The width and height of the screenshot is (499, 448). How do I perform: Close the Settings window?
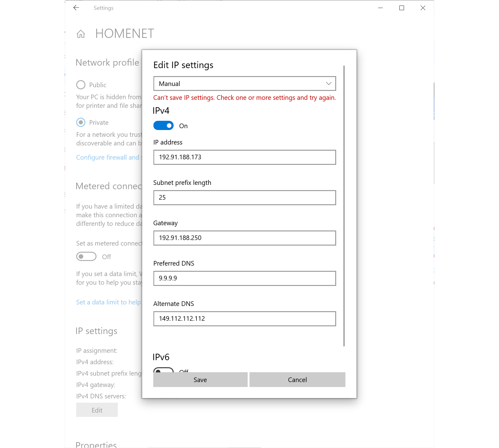pyautogui.click(x=423, y=8)
